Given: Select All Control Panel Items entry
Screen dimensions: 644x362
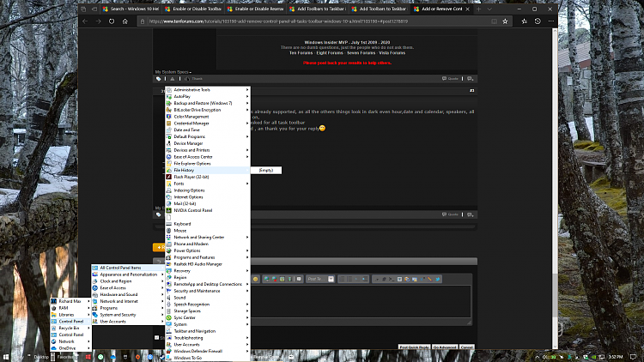Looking at the screenshot, I should 128,268.
